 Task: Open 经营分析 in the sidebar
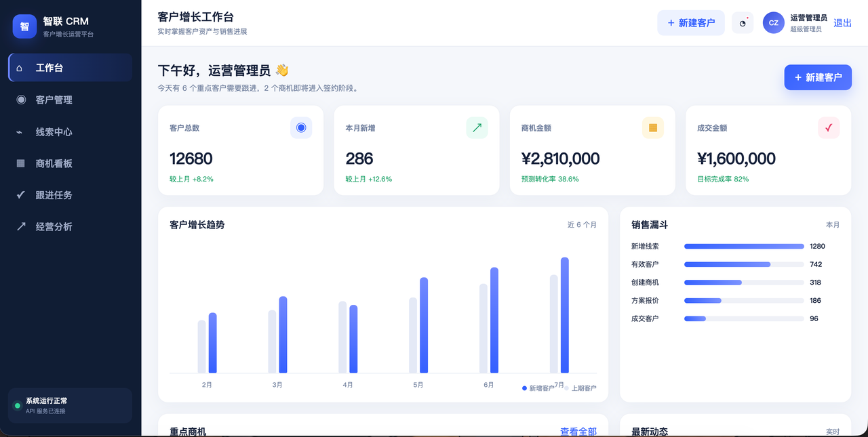[70, 226]
